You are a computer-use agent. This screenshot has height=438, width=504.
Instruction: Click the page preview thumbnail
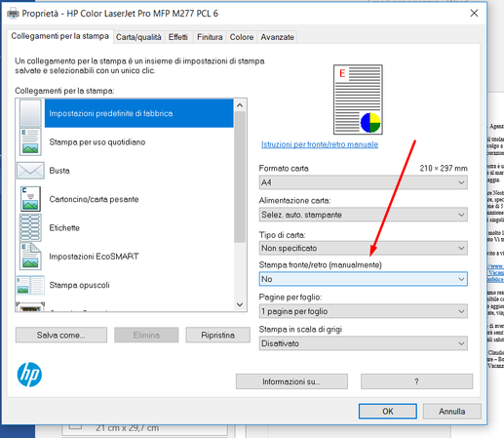point(358,100)
